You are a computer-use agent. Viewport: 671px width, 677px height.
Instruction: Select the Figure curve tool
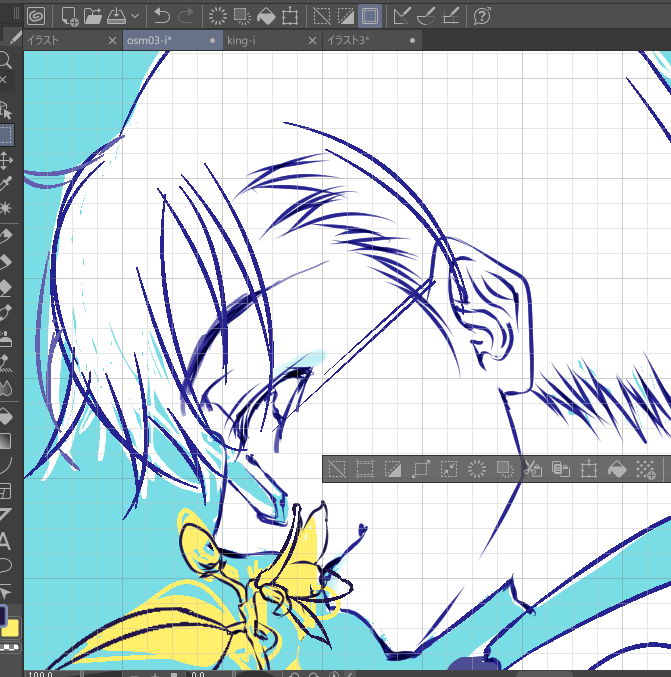[5, 465]
